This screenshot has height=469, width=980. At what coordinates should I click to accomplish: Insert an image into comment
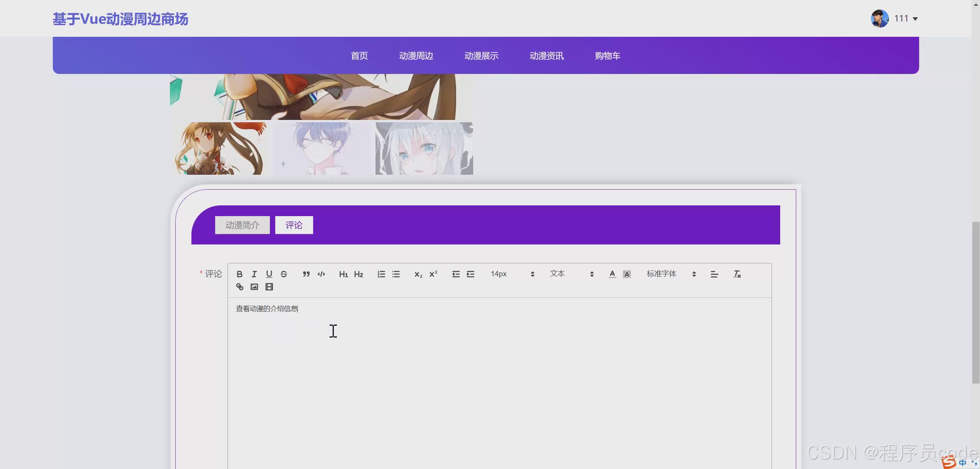tap(254, 287)
